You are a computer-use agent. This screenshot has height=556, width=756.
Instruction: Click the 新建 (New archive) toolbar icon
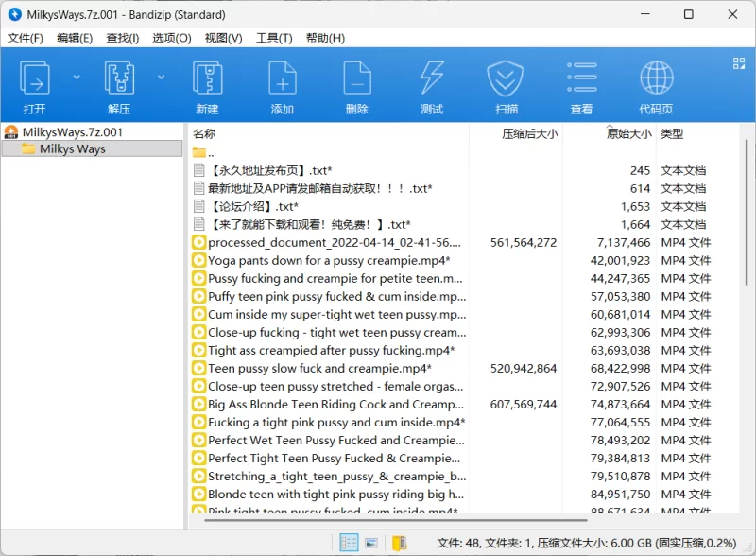click(207, 85)
